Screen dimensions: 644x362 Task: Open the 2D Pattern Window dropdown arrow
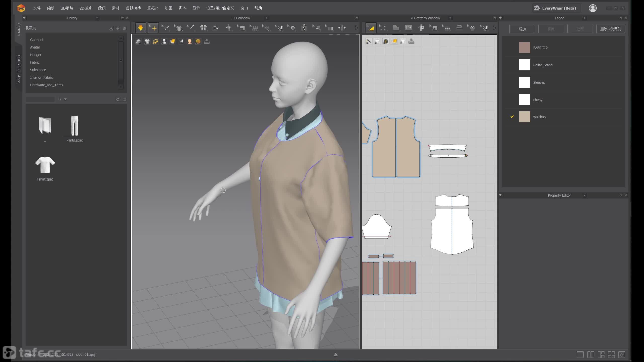click(450, 18)
